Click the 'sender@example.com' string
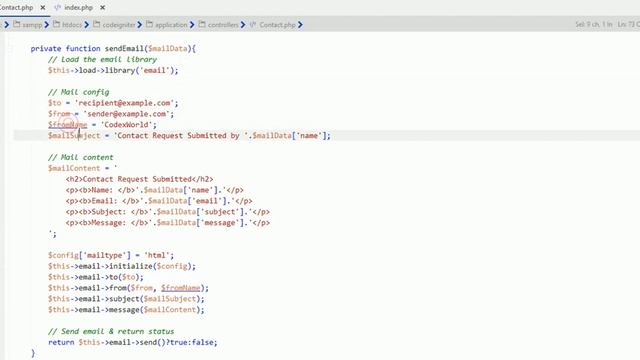This screenshot has height=360, width=640. point(127,114)
